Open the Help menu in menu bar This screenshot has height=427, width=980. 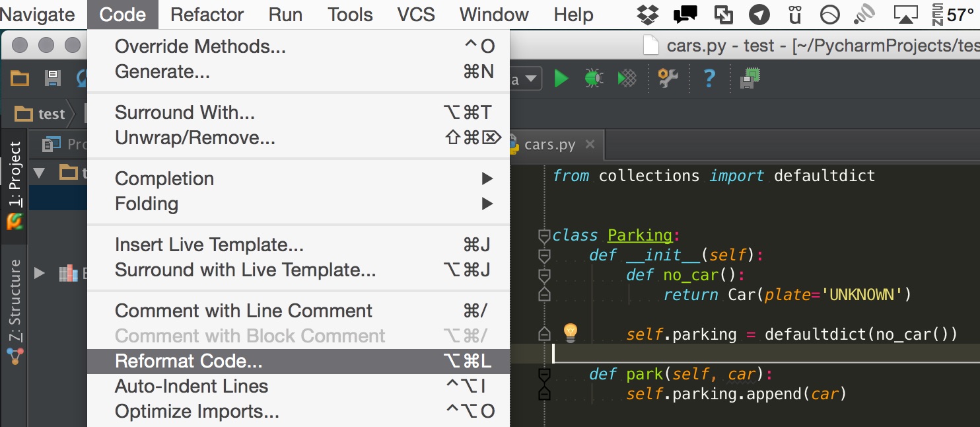click(573, 15)
